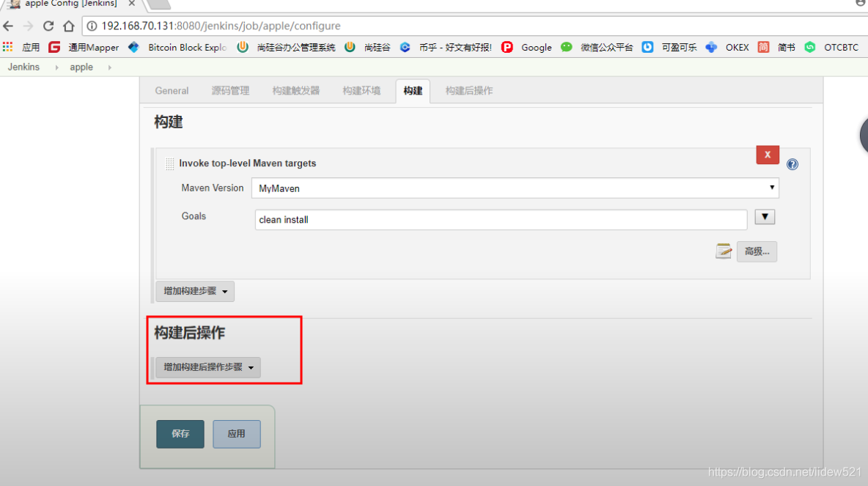This screenshot has width=868, height=486.
Task: Open the 通用Mapper bookmark
Action: [84, 47]
